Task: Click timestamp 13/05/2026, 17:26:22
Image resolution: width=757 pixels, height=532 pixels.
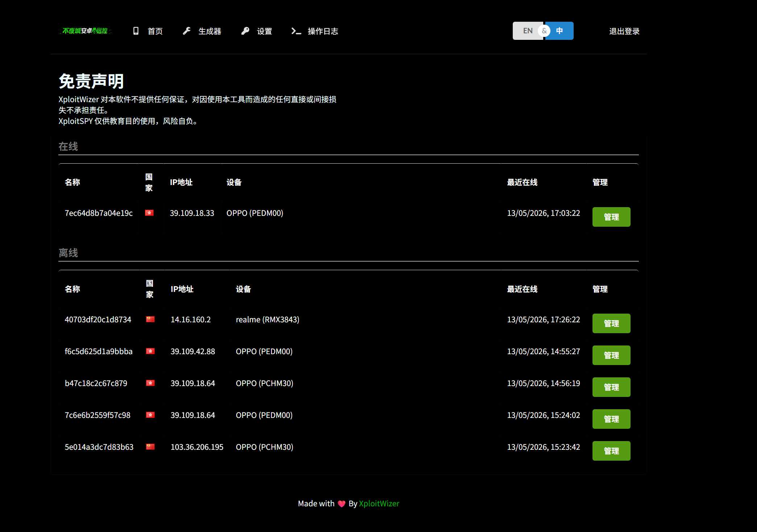Action: pyautogui.click(x=544, y=319)
